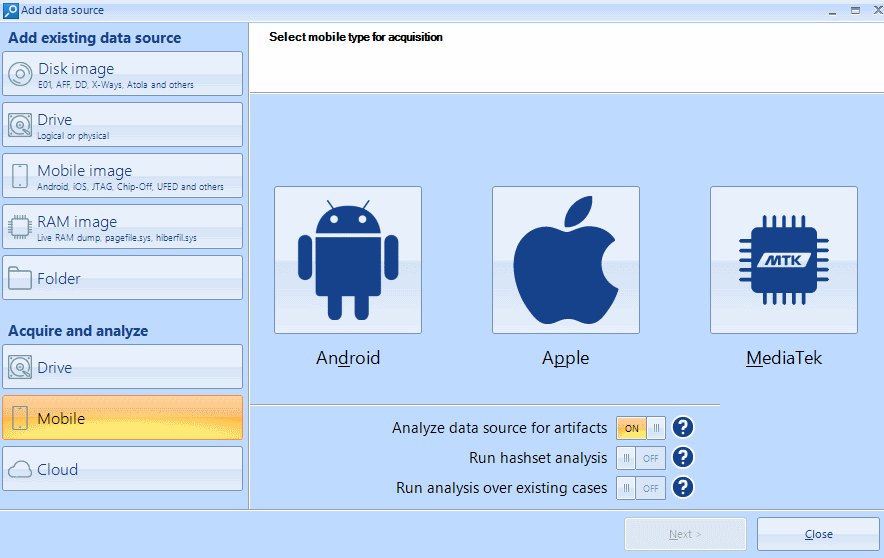Open help for hashset analysis
884x558 pixels.
(683, 458)
